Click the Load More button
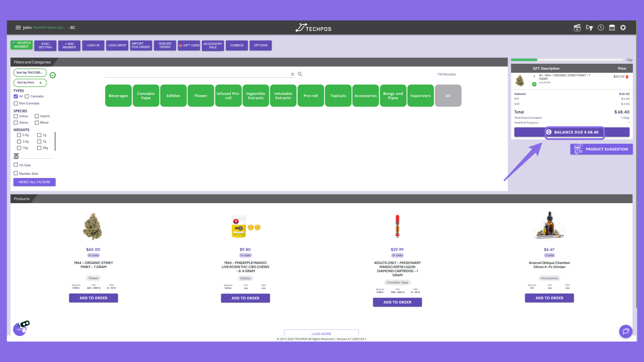 pyautogui.click(x=321, y=333)
